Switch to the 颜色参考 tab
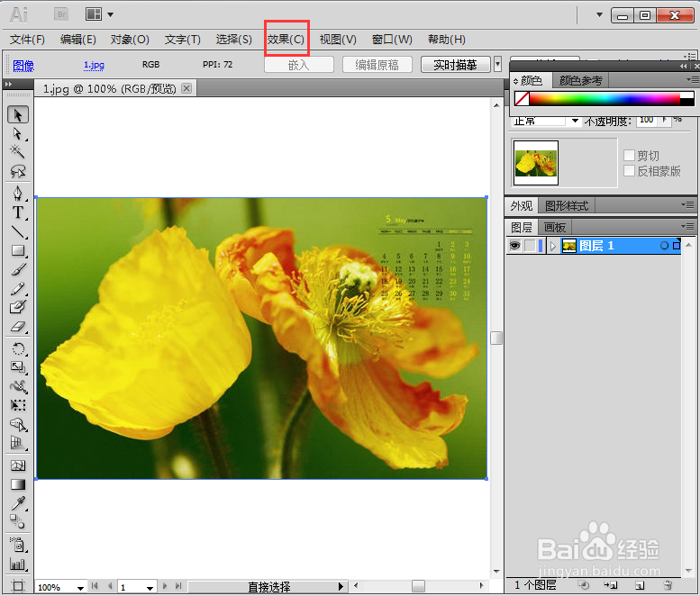This screenshot has height=596, width=700. [580, 81]
